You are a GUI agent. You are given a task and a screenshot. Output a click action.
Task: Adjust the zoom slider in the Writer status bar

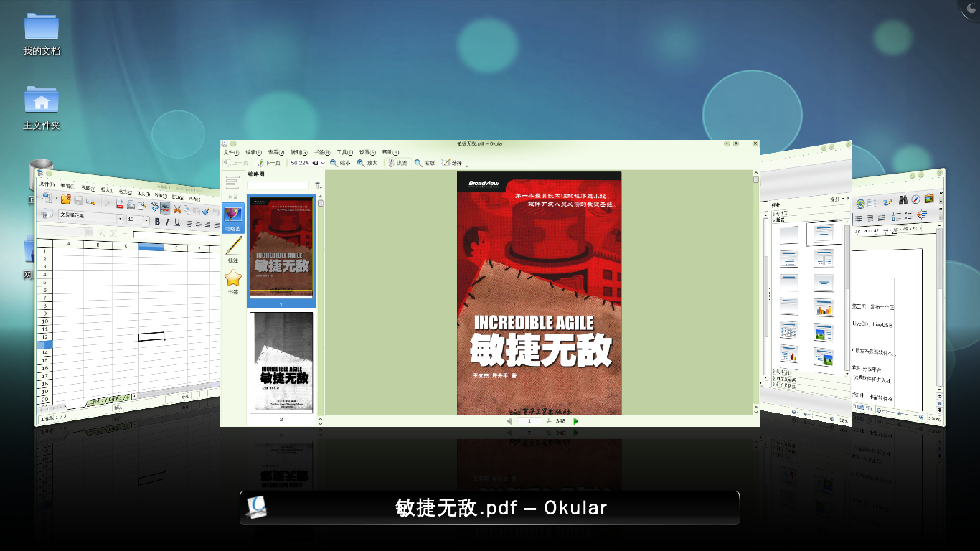(x=900, y=414)
